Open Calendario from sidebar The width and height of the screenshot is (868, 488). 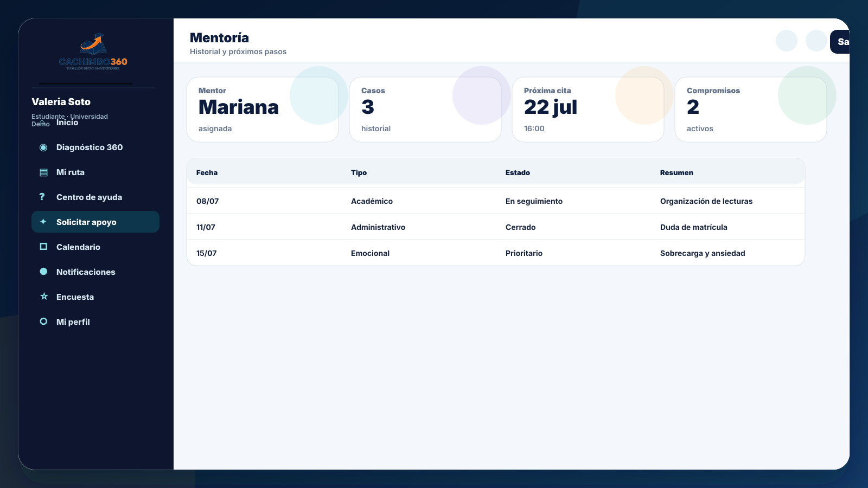(95, 247)
